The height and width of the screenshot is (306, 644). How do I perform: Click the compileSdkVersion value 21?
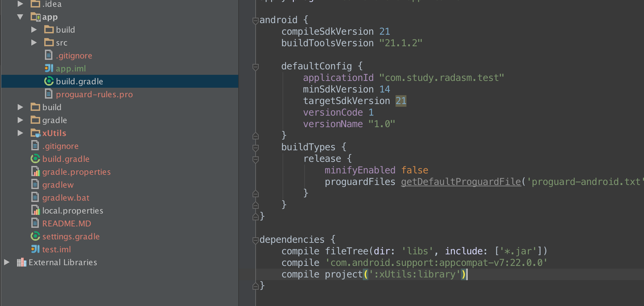pos(385,32)
